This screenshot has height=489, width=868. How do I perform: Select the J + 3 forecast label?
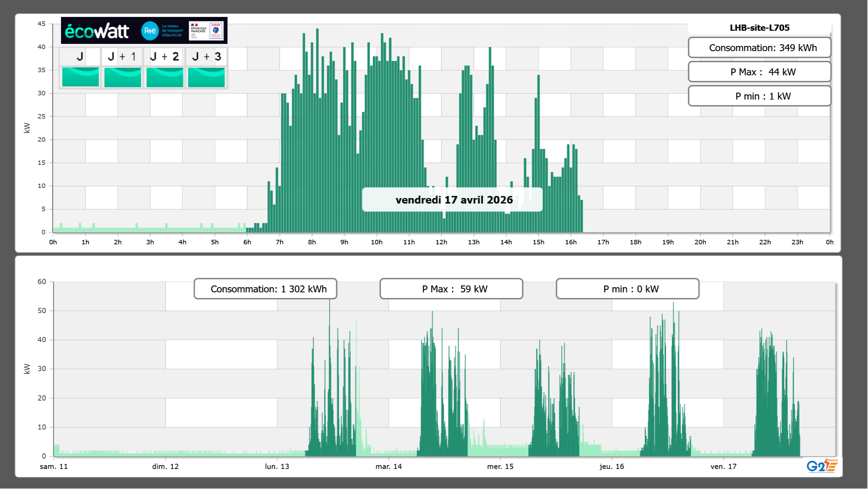pos(206,57)
